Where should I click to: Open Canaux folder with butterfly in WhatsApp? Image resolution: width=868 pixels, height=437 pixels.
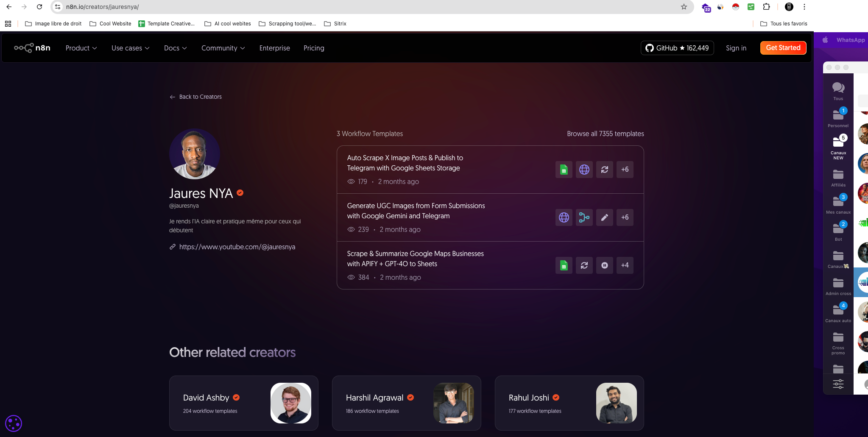pos(838,259)
